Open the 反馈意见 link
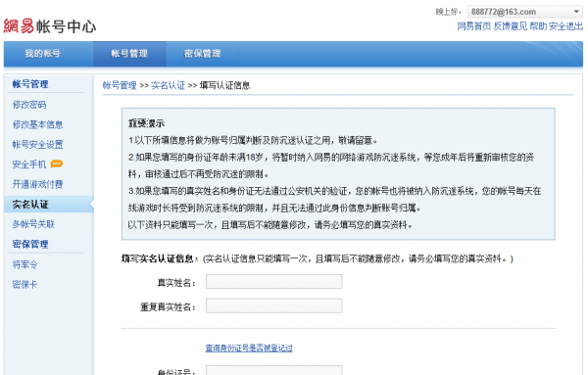This screenshot has height=375, width=588. [510, 26]
